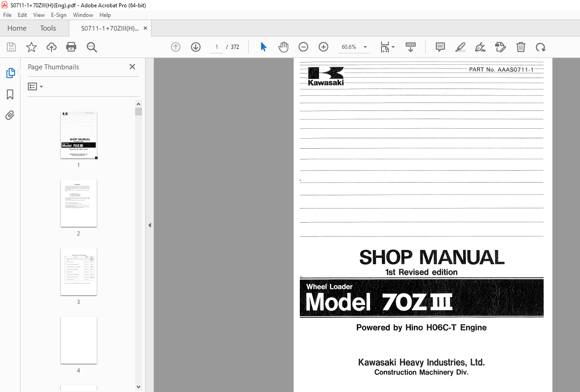The height and width of the screenshot is (392, 580).
Task: Open the File menu
Action: coord(7,15)
